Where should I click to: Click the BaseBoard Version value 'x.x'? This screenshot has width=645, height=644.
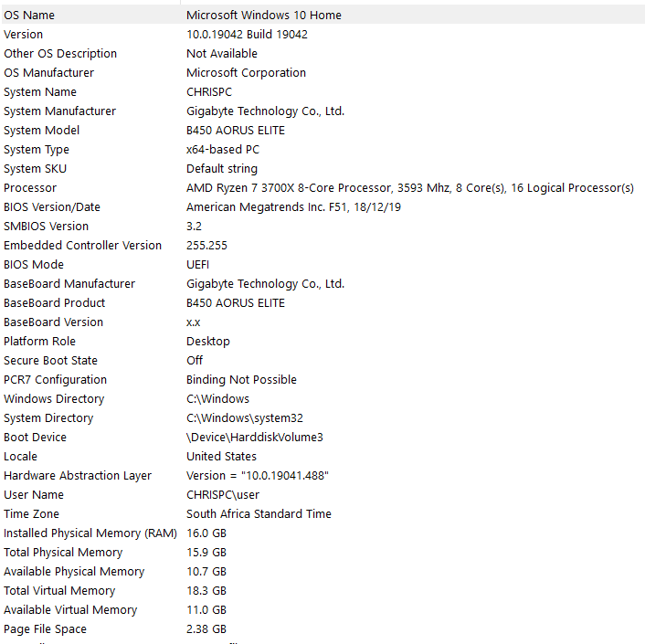[194, 322]
